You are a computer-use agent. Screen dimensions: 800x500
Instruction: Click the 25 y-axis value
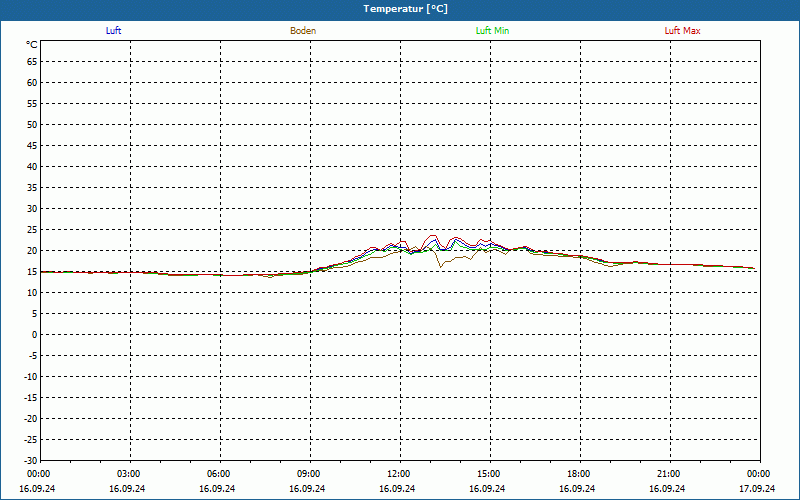(32, 230)
